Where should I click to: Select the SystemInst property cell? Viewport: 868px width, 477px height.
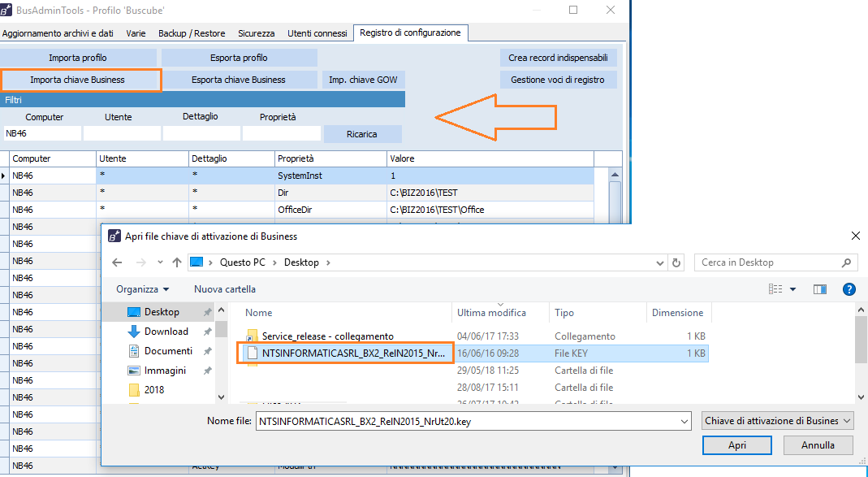tap(330, 176)
